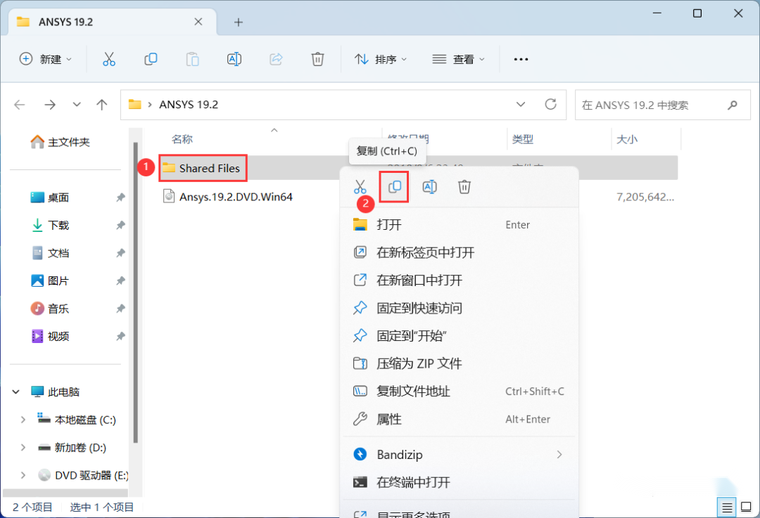Open Bandizip submenu
Viewport: 760px width, 518px height.
[459, 455]
